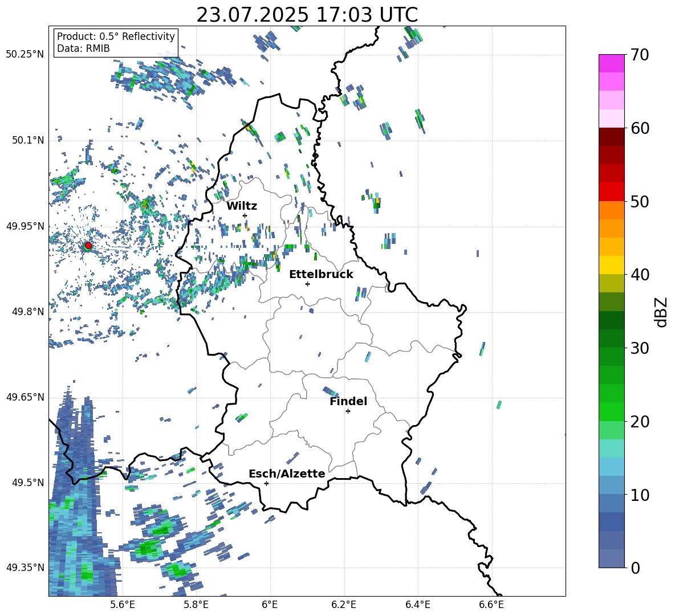Click the colorbar tick label 70
The width and height of the screenshot is (675, 616).
coord(640,55)
